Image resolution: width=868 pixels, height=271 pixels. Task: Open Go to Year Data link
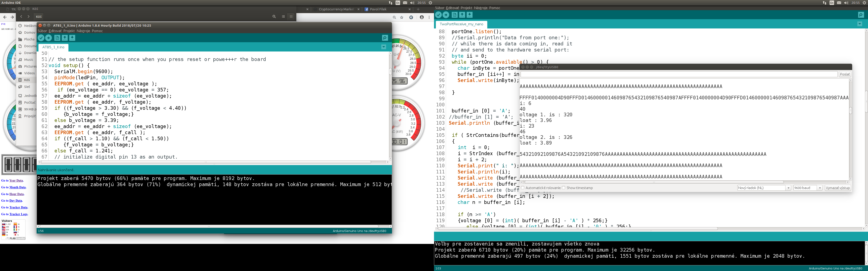pos(16,180)
